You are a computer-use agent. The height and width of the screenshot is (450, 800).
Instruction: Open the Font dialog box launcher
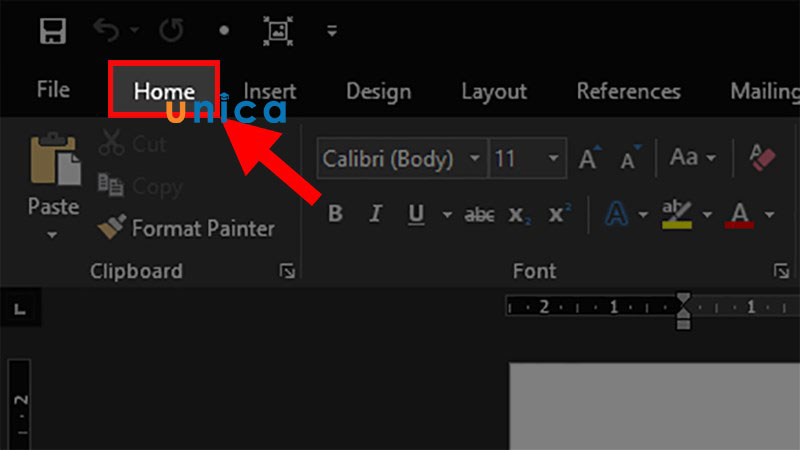click(781, 271)
